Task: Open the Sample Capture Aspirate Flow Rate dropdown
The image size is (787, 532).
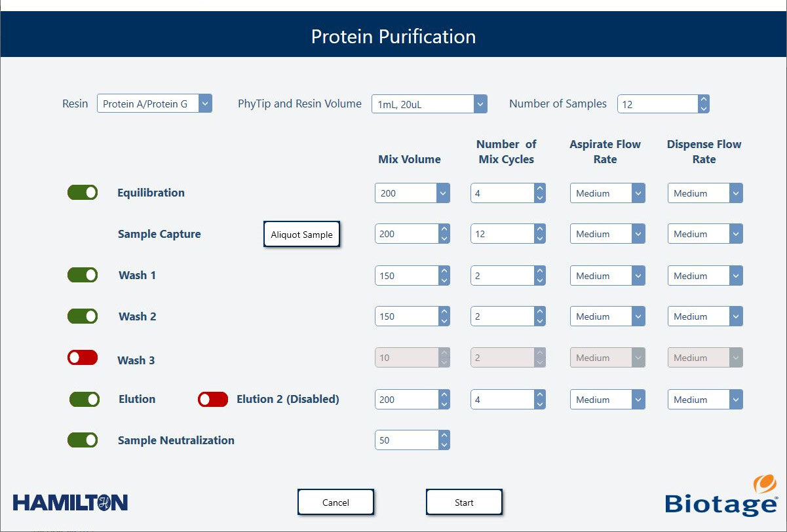Action: tap(638, 233)
